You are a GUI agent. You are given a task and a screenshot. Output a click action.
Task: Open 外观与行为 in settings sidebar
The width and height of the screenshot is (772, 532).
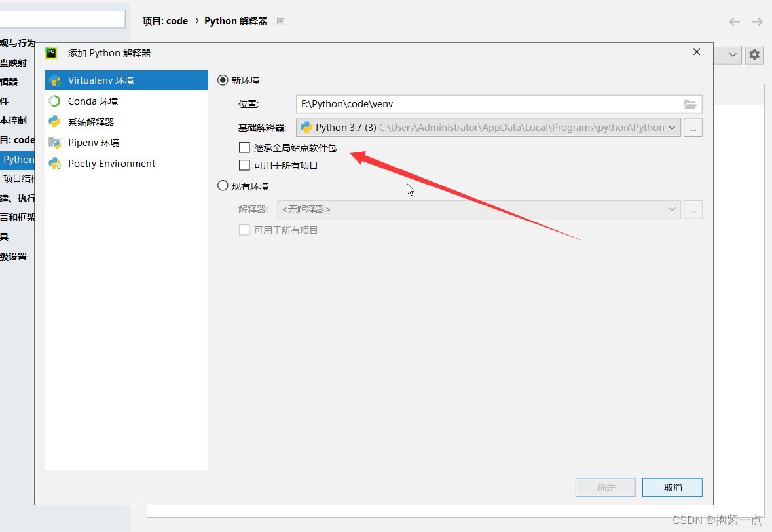click(17, 43)
